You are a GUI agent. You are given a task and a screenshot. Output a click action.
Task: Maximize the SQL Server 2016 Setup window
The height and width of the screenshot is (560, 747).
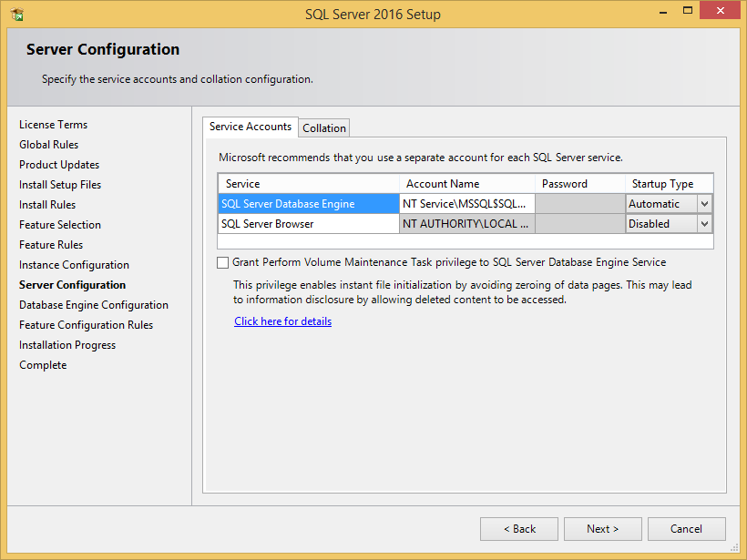pyautogui.click(x=688, y=11)
